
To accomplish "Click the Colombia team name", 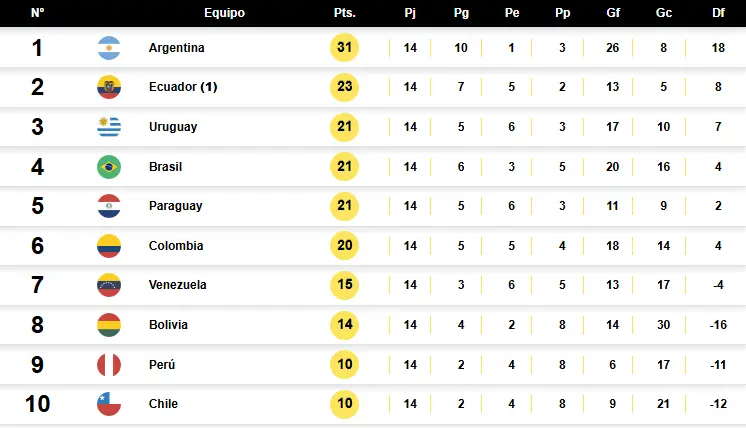I will pos(176,245).
